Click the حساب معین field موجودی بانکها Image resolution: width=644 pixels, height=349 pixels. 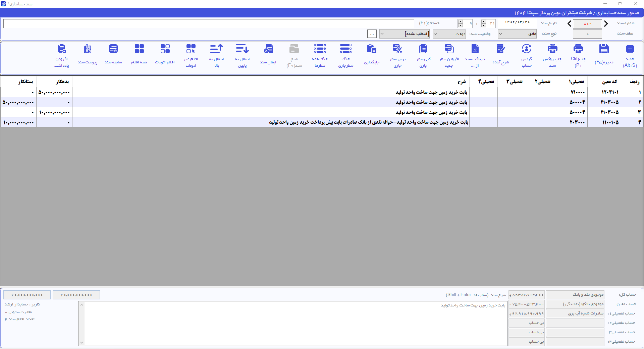[x=575, y=304]
